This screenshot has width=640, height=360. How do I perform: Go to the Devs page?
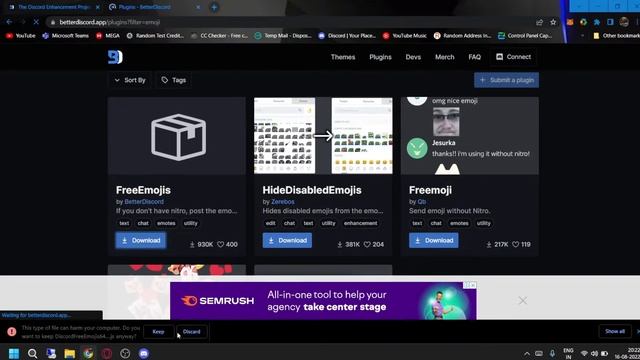tap(413, 57)
